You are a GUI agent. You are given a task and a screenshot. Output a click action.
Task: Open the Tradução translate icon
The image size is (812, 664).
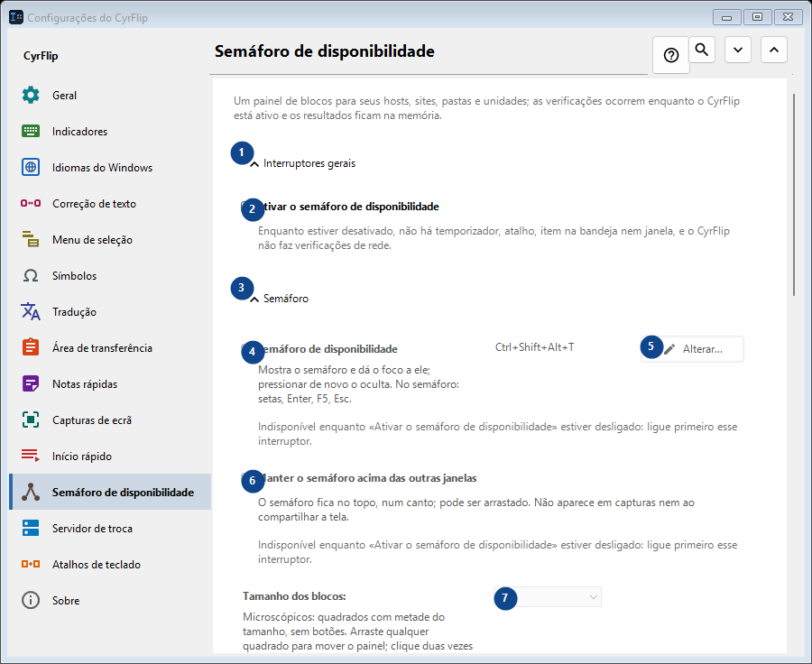pos(31,311)
